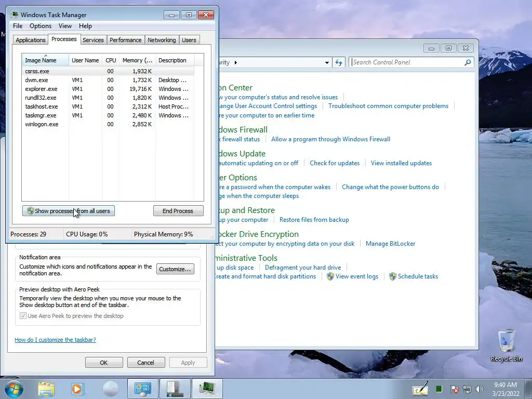
Task: Toggle Use Aero Peek to preview desktop
Action: pyautogui.click(x=23, y=316)
